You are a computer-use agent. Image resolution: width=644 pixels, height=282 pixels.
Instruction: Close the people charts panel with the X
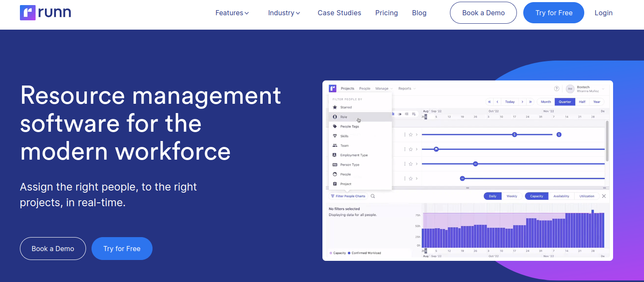point(604,196)
